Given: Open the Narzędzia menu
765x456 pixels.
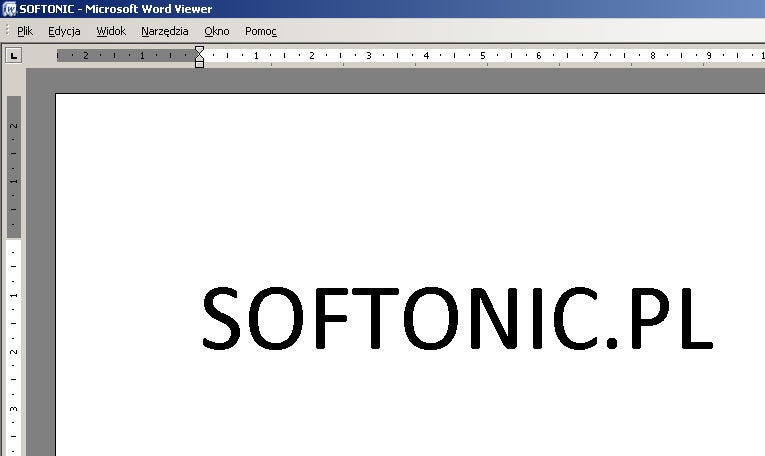Looking at the screenshot, I should click(164, 31).
